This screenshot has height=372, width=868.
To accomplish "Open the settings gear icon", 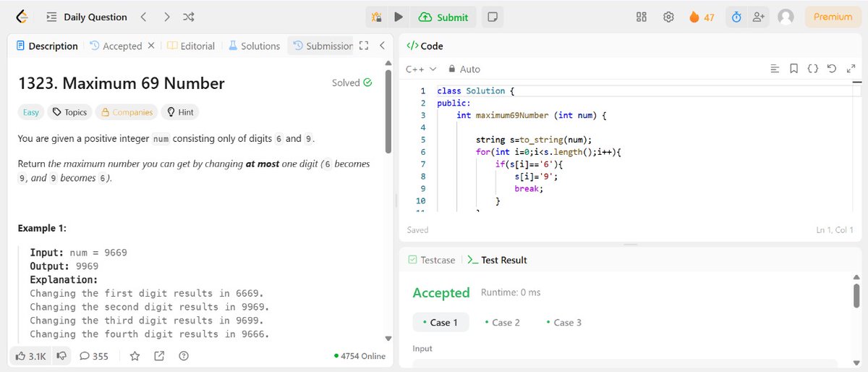I will pos(668,17).
